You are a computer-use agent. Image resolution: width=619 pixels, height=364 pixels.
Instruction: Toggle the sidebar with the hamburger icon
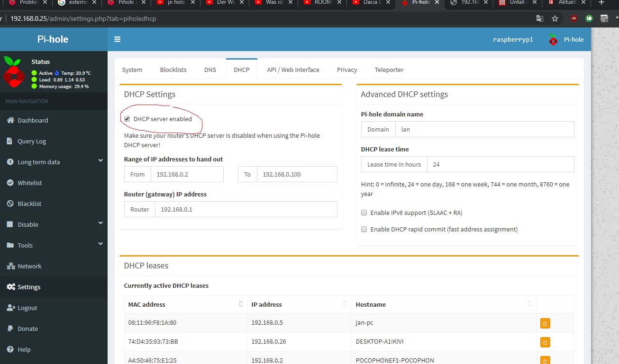pyautogui.click(x=117, y=39)
